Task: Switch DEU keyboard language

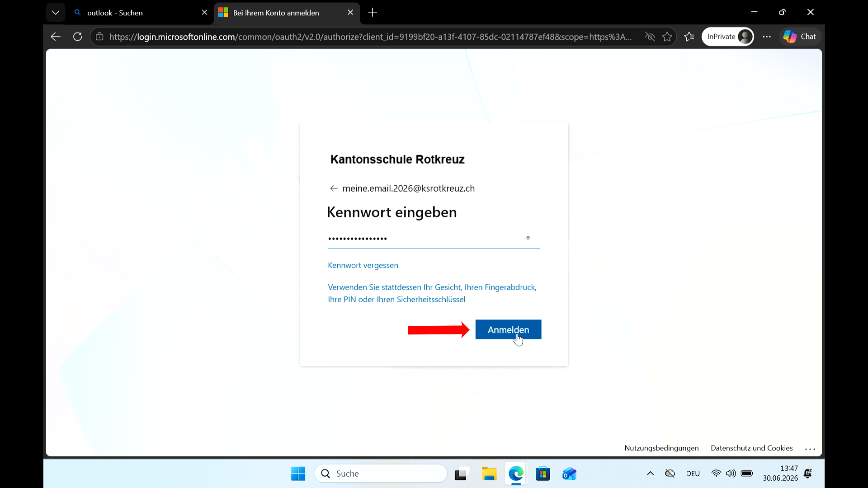Action: (693, 474)
